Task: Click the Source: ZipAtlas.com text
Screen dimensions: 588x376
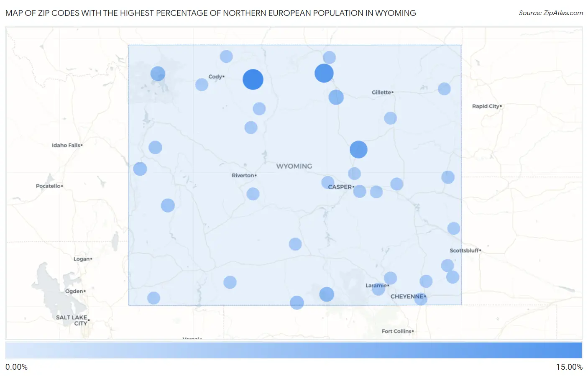Action: point(551,13)
